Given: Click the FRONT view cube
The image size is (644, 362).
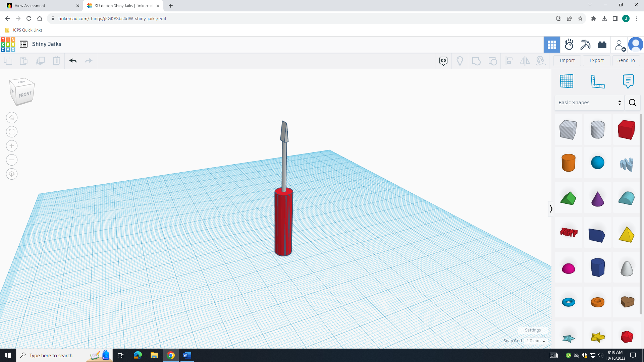Looking at the screenshot, I should [x=25, y=95].
